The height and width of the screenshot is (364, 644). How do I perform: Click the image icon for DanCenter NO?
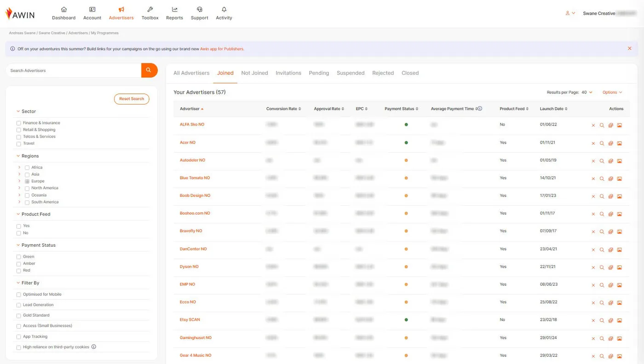(x=620, y=250)
